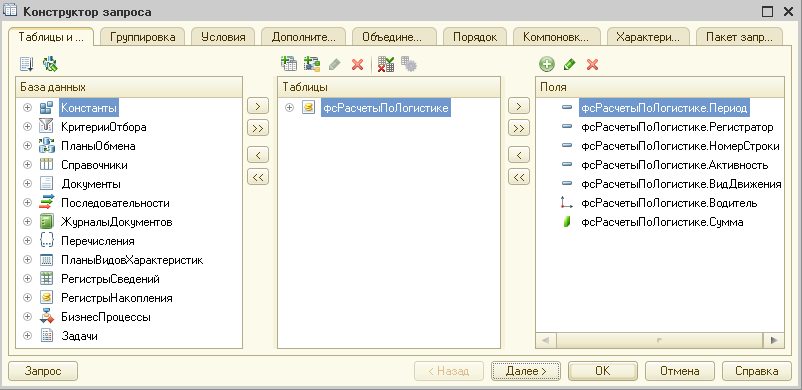The width and height of the screenshot is (802, 390).
Task: Click the РегистрыСведений icon
Action: click(x=46, y=279)
